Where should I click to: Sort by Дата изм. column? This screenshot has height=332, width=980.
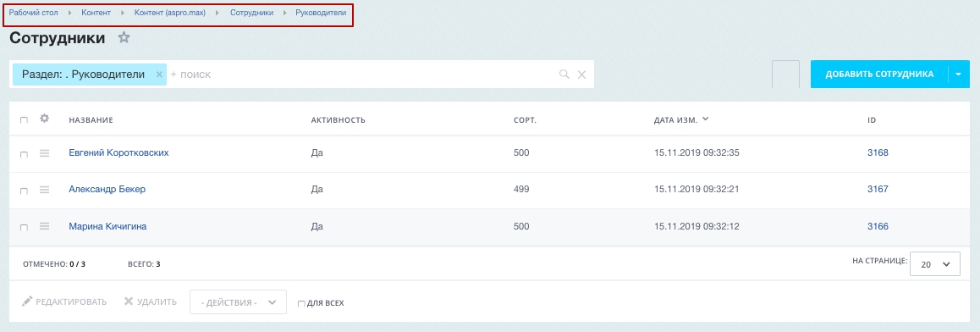pos(681,120)
